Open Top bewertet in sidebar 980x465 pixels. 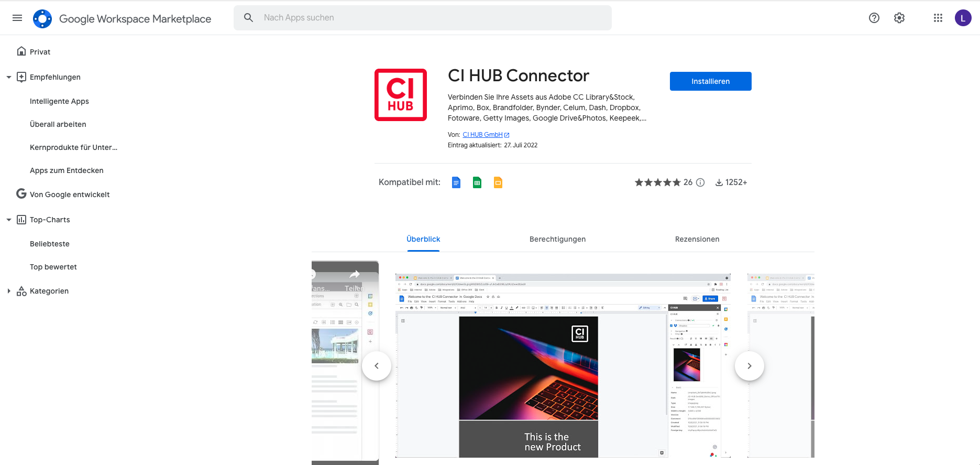pos(53,267)
